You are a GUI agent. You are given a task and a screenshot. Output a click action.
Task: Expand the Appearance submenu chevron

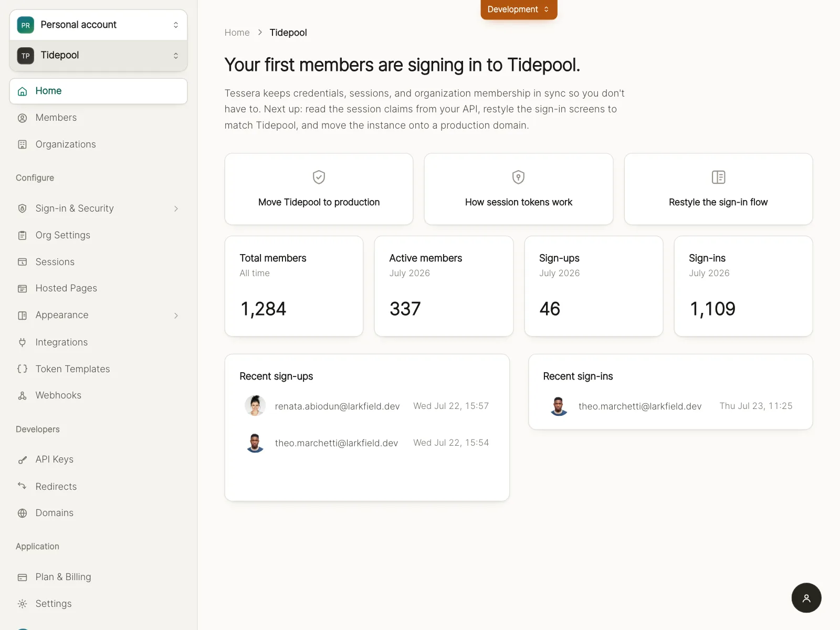(176, 316)
